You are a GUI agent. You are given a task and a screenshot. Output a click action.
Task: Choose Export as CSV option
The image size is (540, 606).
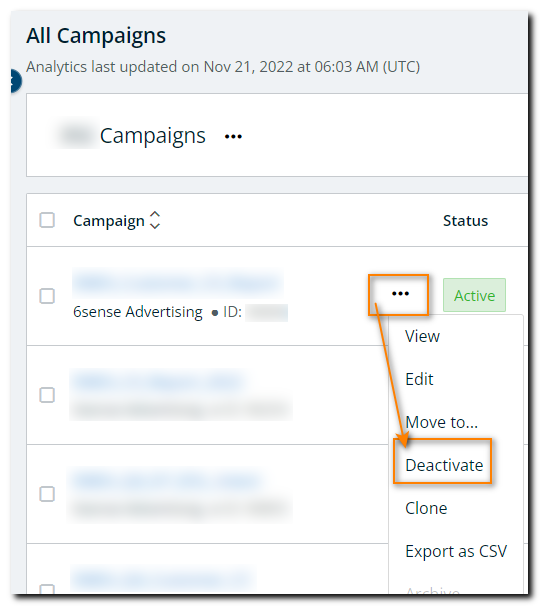[456, 551]
